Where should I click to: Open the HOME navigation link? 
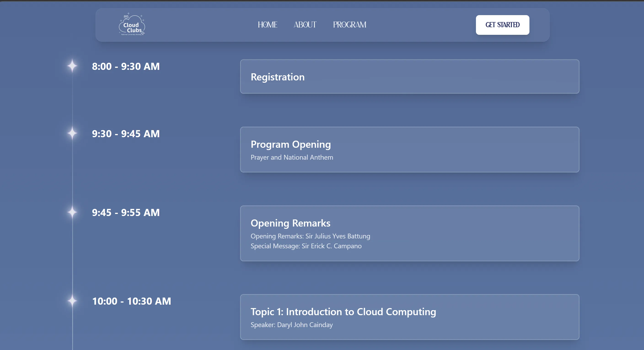(268, 25)
